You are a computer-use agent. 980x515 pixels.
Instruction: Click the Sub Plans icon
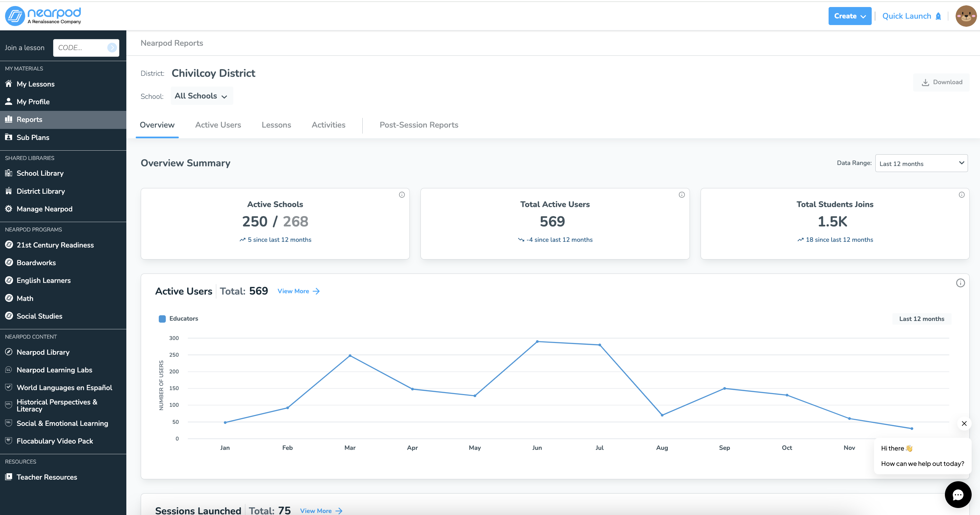(8, 137)
